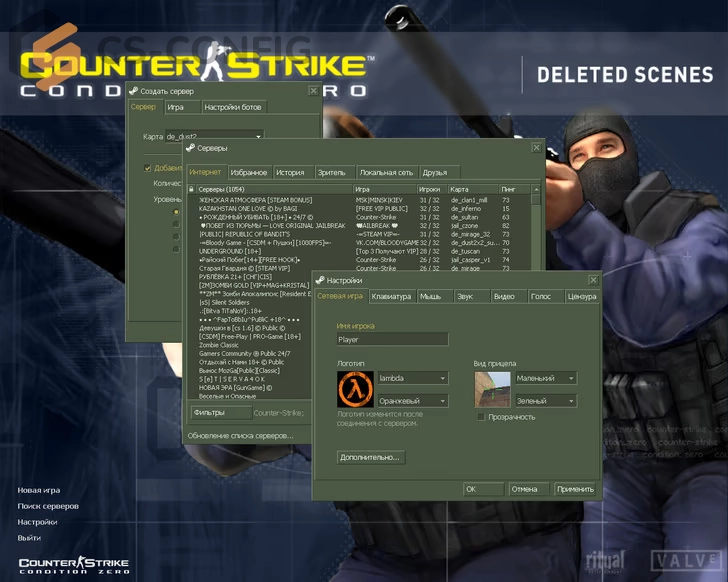Open the Карта de_dust2 map dropdown

[x=214, y=134]
